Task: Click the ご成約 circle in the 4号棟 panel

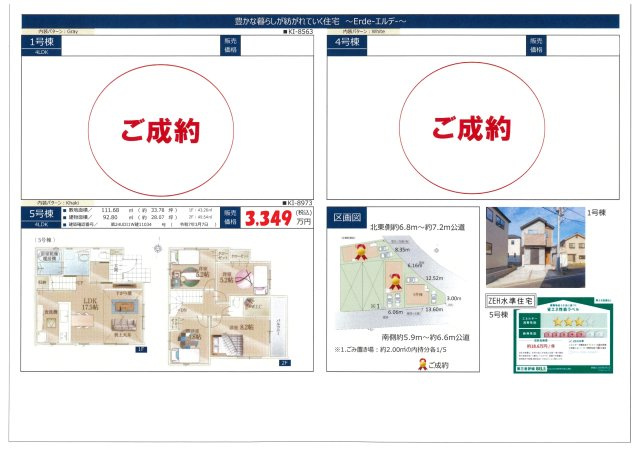Action: 472,128
